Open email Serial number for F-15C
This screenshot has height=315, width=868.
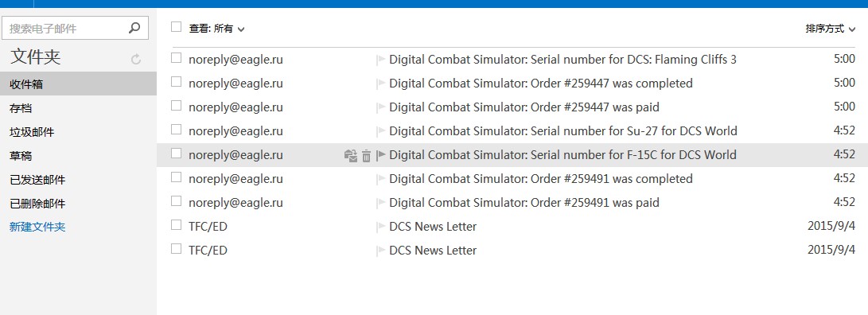pyautogui.click(x=562, y=155)
